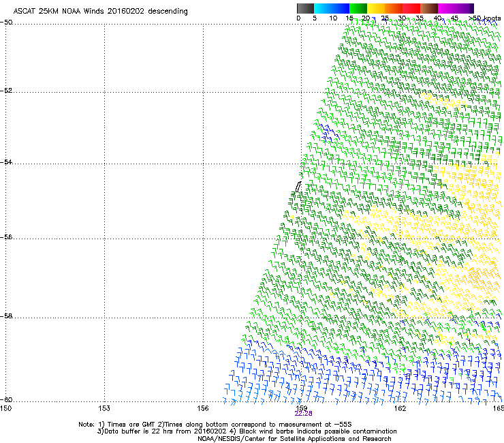Click the '162' longitude axis label
The image size is (504, 443).
click(x=400, y=408)
